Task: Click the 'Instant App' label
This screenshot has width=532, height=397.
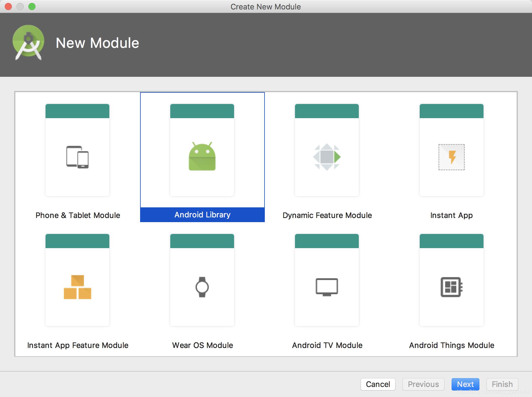Action: 452,215
